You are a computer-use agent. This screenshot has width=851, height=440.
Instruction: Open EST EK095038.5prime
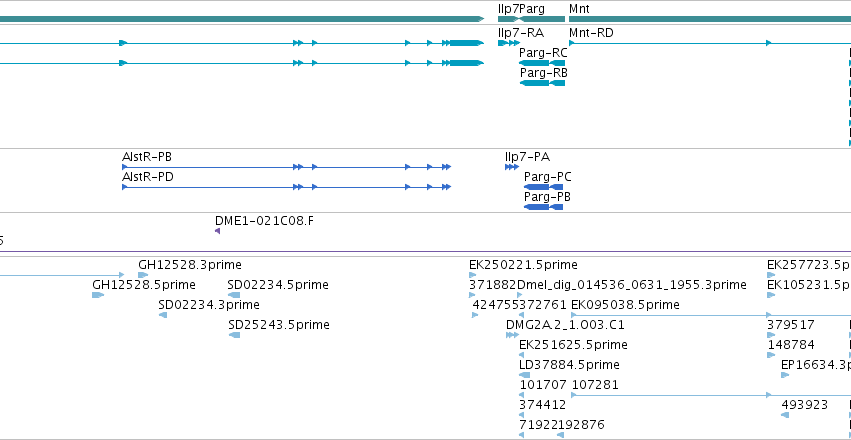[711, 315]
